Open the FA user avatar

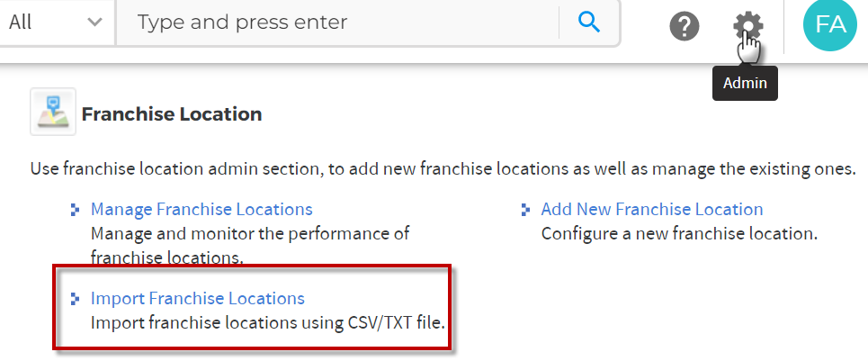tap(830, 24)
